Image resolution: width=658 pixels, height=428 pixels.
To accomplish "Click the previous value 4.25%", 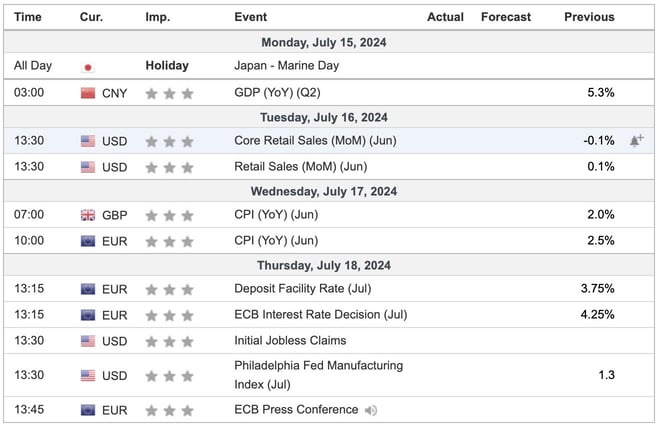I will pos(598,315).
